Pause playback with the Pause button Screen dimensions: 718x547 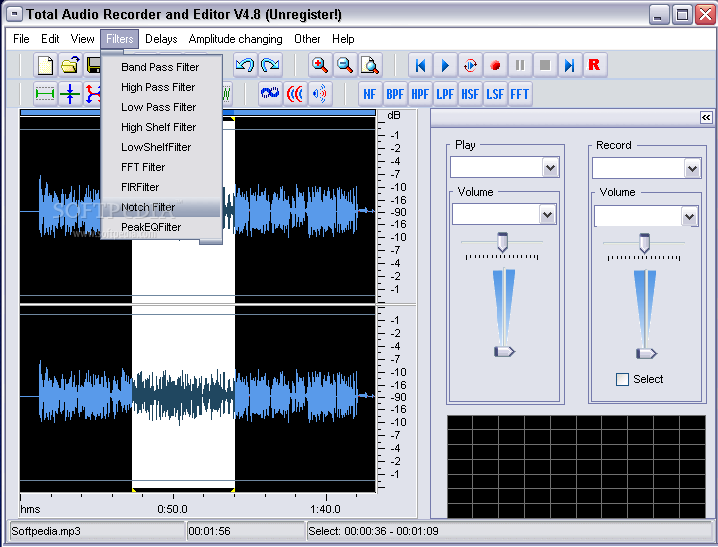coord(520,65)
